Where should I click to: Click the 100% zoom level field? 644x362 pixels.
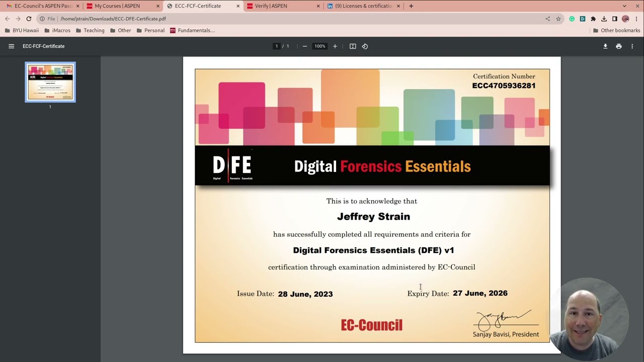pos(320,46)
